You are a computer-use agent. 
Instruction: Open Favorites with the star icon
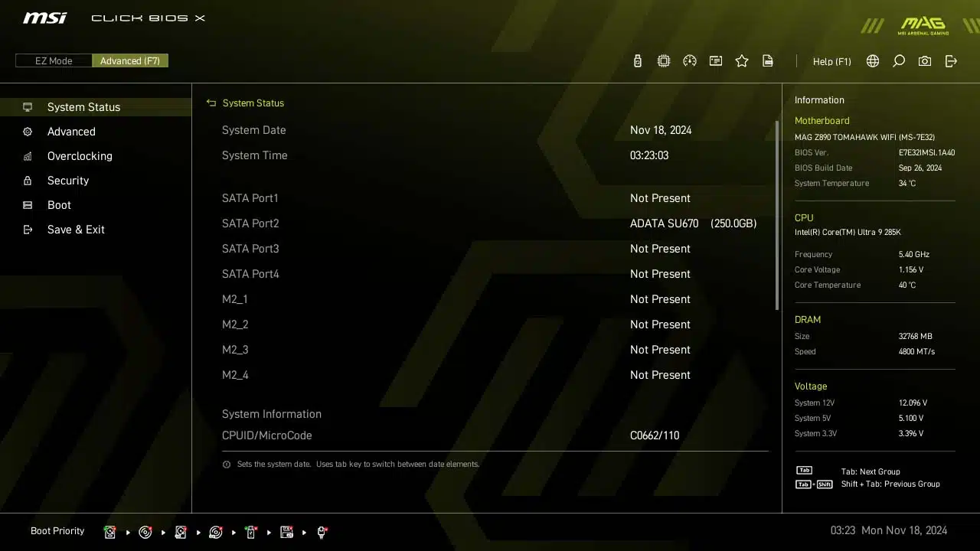point(742,61)
